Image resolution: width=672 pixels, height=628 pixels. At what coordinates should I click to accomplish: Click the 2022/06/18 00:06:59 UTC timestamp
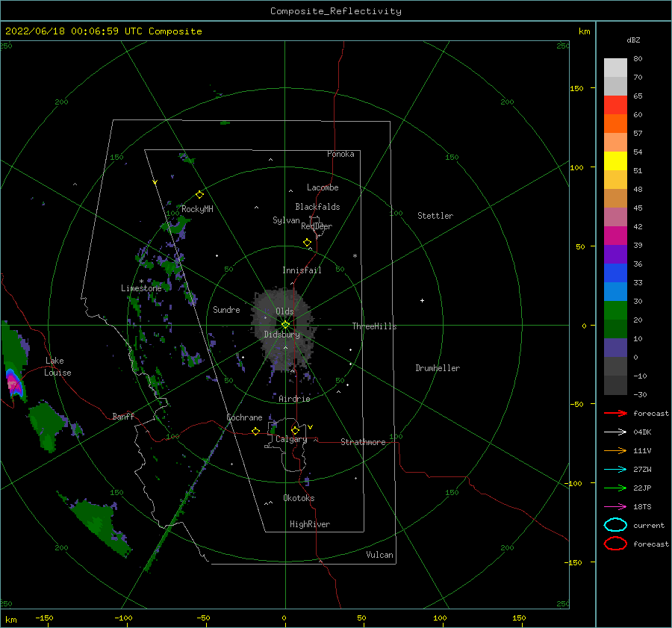coord(74,31)
